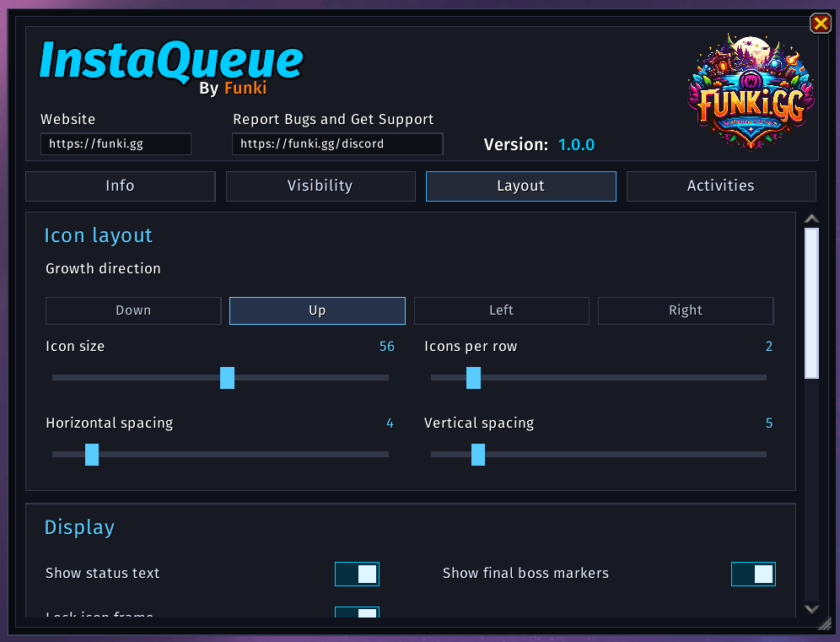This screenshot has height=642, width=840.
Task: Select Left growth direction
Action: 502,310
